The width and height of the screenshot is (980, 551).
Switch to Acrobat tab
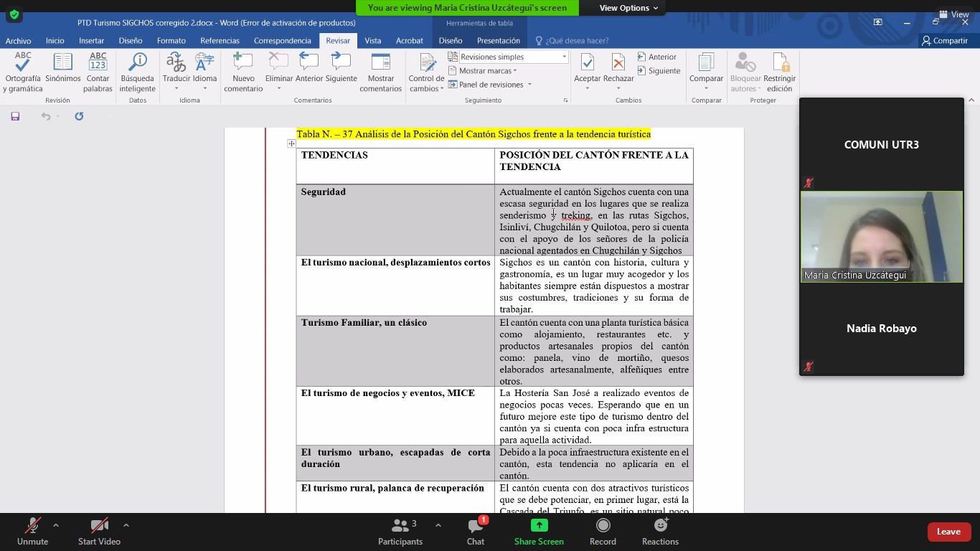pos(410,41)
